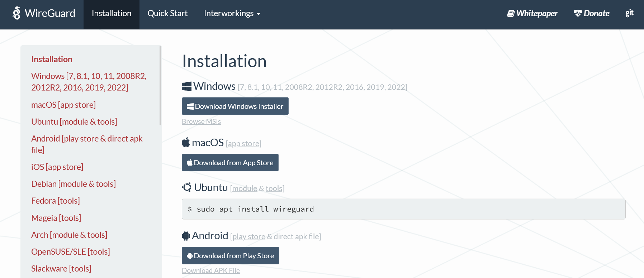Click the Android robot icon beside Android heading
Screen dimensions: 644x278
[186, 236]
